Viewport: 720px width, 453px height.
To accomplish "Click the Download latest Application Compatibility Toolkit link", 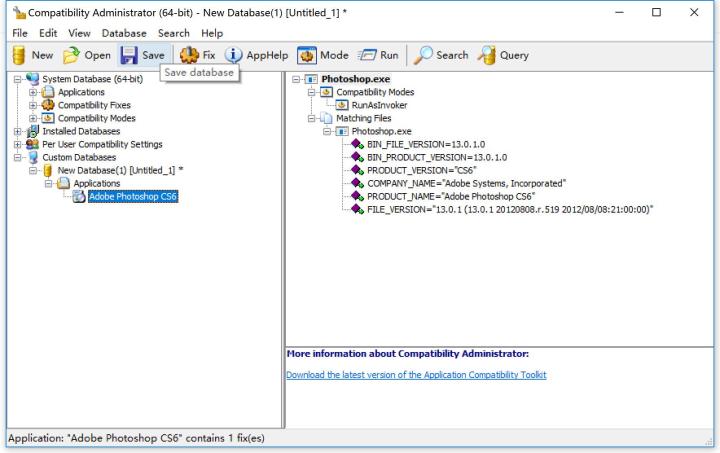I will click(415, 375).
